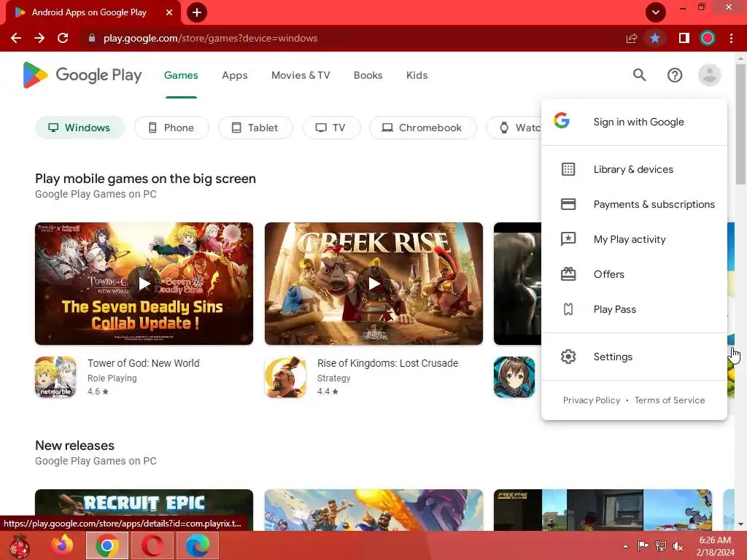Screen dimensions: 747x560
Task: Select the TV device filter chip
Action: 332,128
